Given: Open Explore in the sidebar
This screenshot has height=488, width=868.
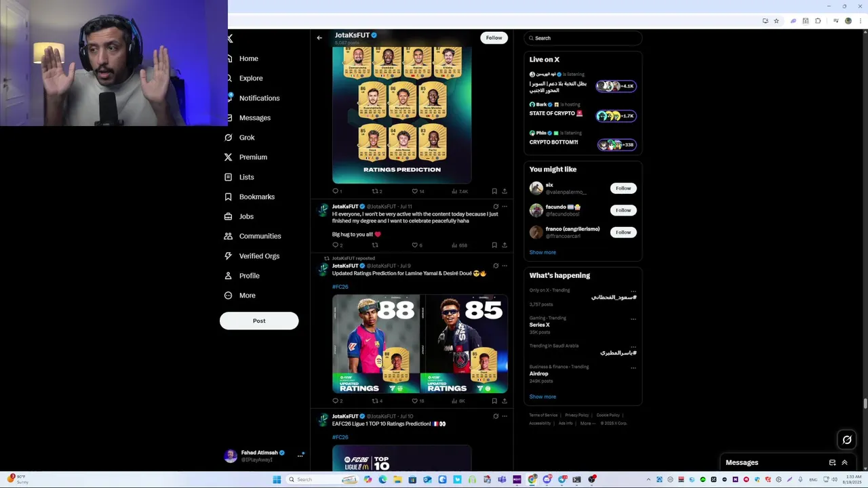Looking at the screenshot, I should 250,78.
